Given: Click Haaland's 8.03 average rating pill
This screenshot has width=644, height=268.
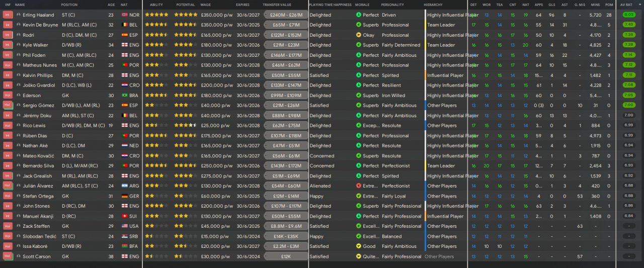Looking at the screenshot, I should tap(629, 15).
